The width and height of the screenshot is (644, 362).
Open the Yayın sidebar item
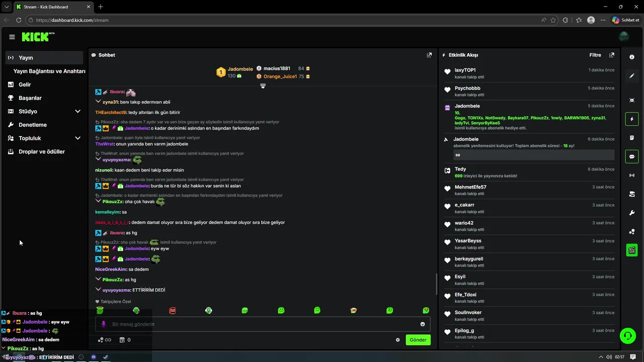click(44, 57)
